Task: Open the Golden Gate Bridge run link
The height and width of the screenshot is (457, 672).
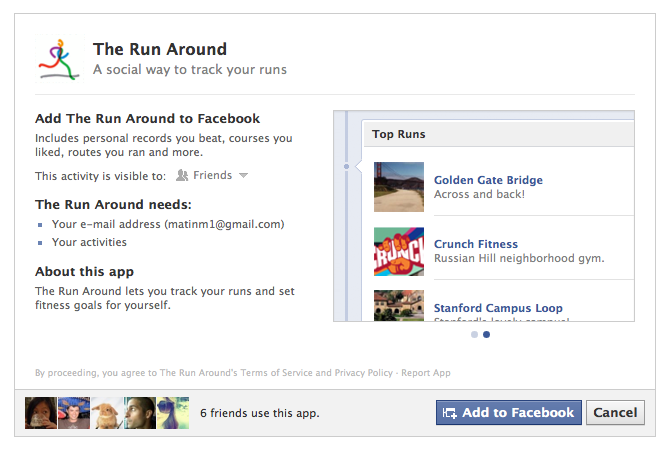Action: click(x=488, y=180)
